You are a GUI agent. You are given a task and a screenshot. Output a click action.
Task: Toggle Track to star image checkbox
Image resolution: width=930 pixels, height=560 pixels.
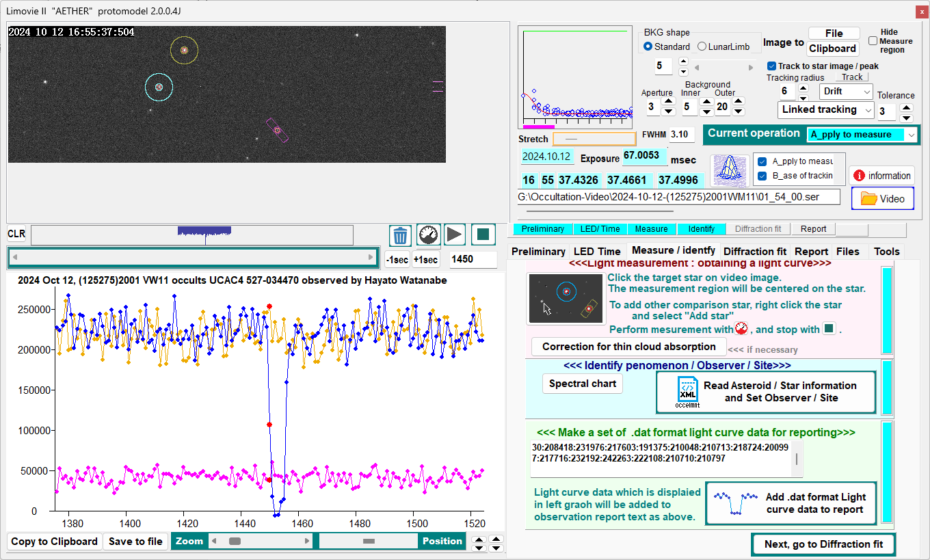(772, 66)
